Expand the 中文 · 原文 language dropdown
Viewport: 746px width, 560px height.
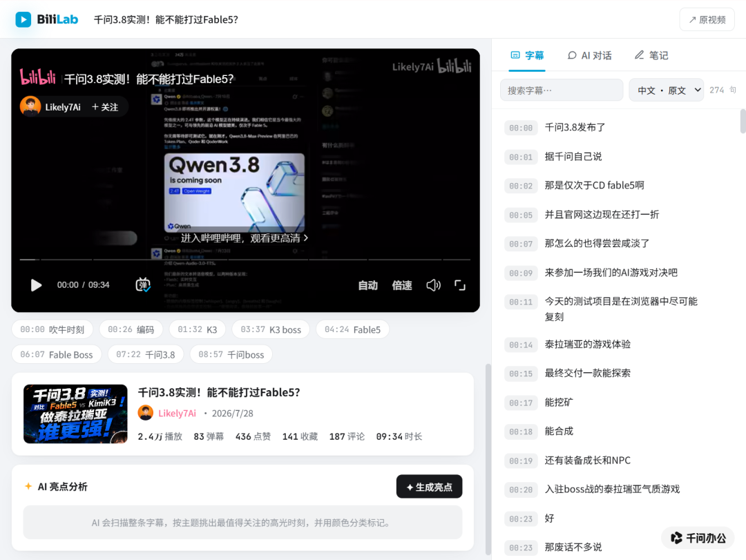[666, 90]
